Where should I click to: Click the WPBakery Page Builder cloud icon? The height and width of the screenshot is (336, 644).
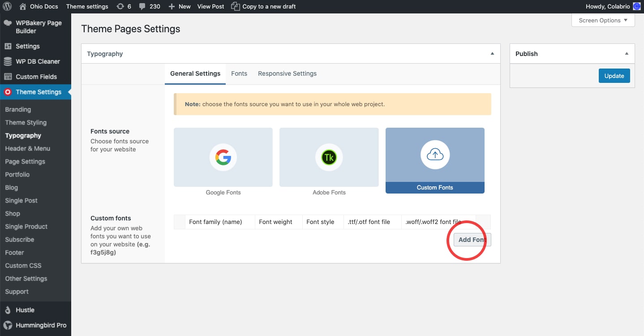[x=8, y=23]
